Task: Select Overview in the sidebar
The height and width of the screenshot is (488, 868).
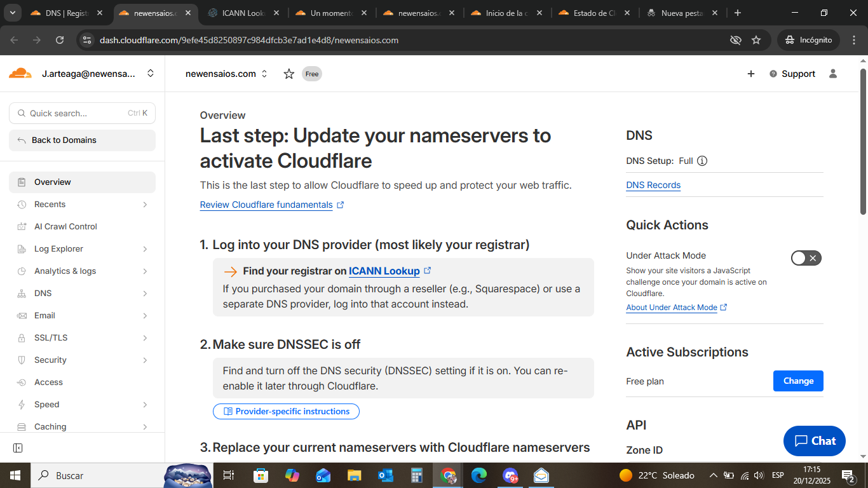Action: pyautogui.click(x=82, y=182)
